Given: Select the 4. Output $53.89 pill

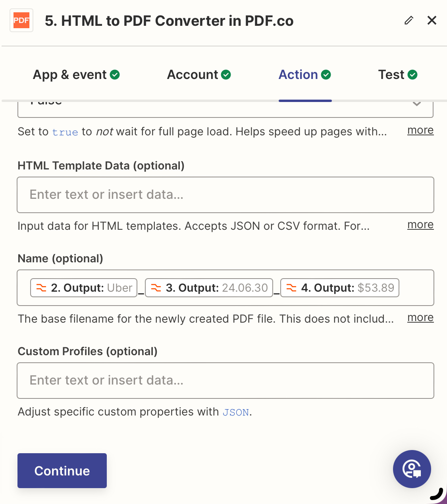Looking at the screenshot, I should click(339, 288).
